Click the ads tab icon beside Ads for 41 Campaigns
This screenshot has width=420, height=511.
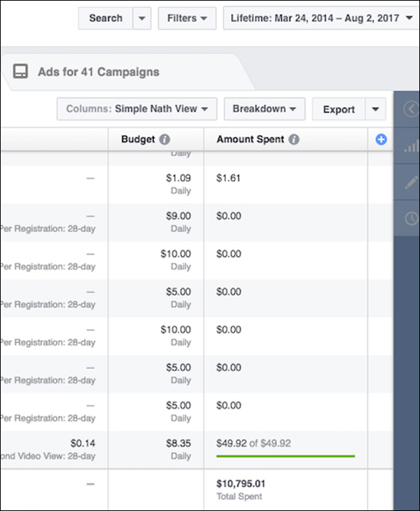(x=20, y=71)
